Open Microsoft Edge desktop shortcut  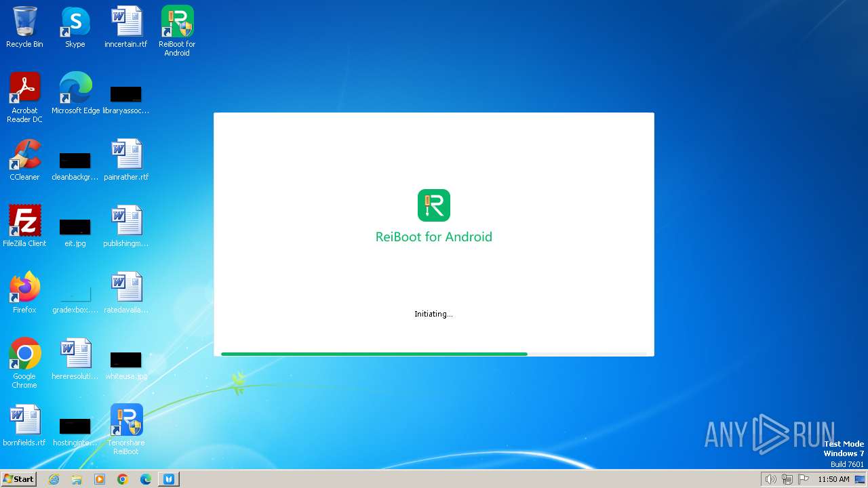[x=75, y=94]
